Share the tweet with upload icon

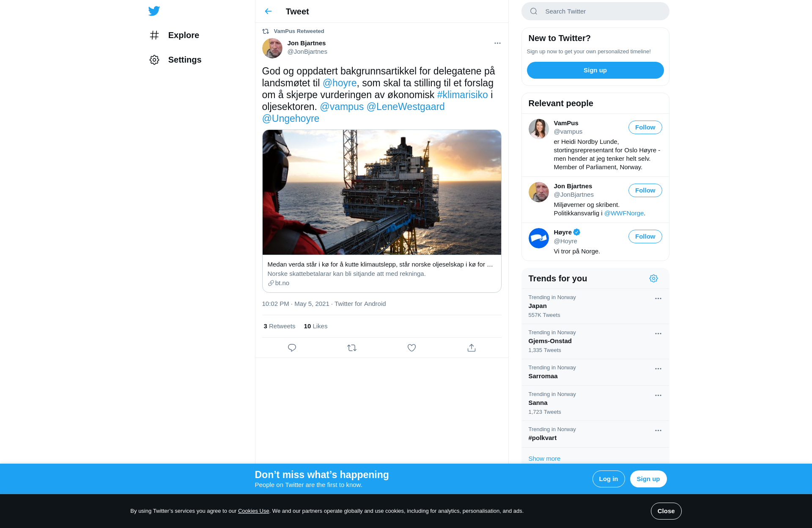pyautogui.click(x=472, y=348)
